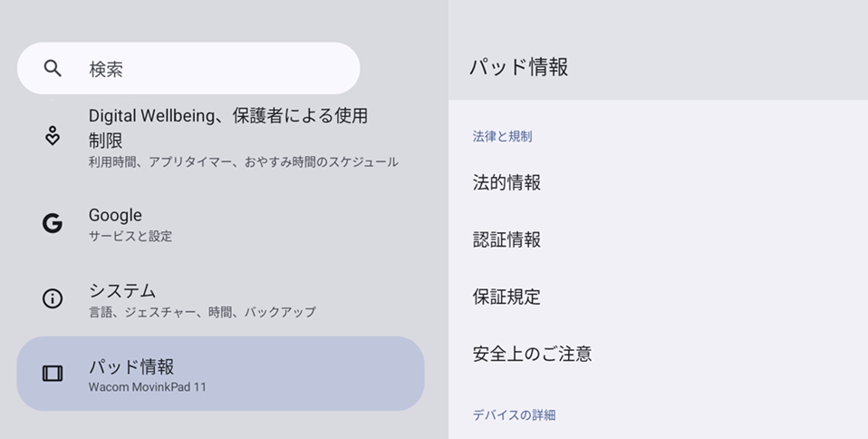
Task: Click the パッド情報 page title header
Action: (x=518, y=67)
